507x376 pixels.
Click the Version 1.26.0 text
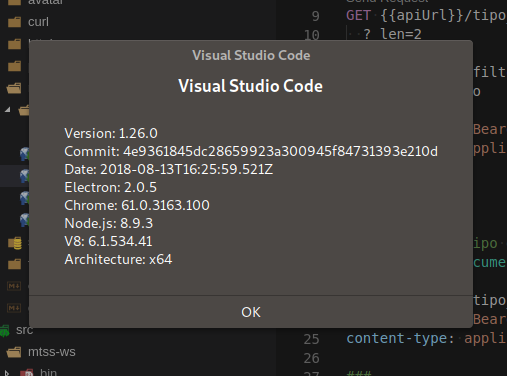[x=111, y=133]
